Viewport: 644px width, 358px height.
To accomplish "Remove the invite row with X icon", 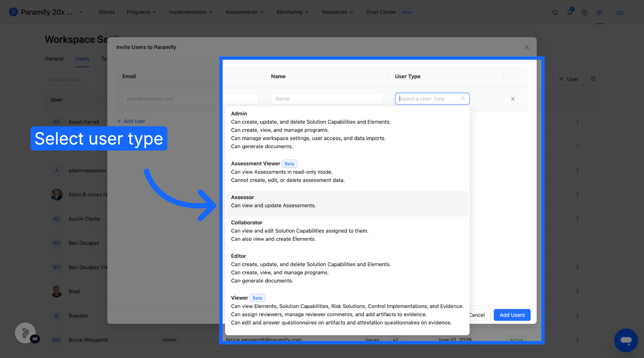I will click(x=513, y=99).
